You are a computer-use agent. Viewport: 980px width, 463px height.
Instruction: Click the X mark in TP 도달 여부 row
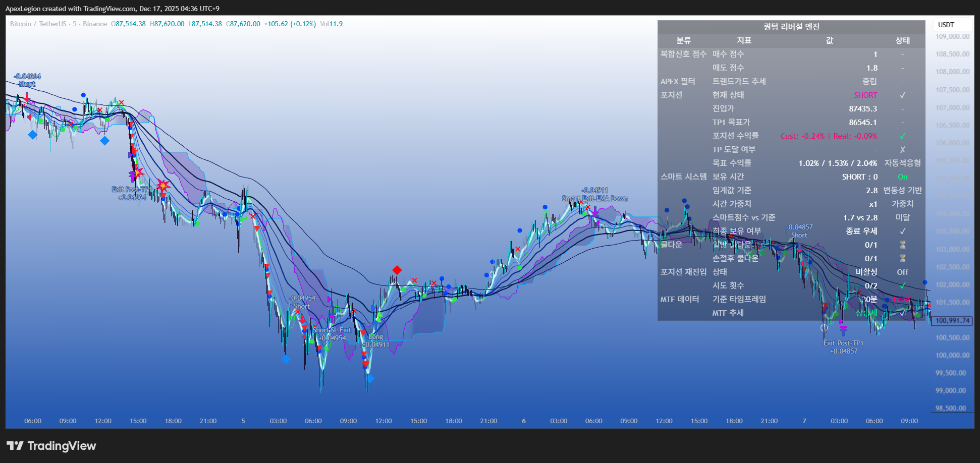[902, 150]
